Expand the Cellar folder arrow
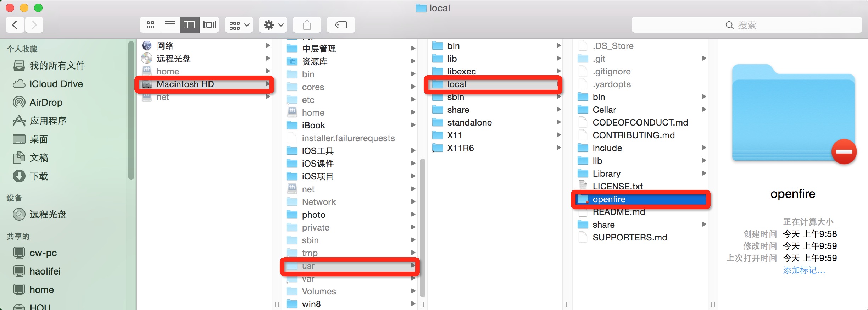 pos(704,109)
